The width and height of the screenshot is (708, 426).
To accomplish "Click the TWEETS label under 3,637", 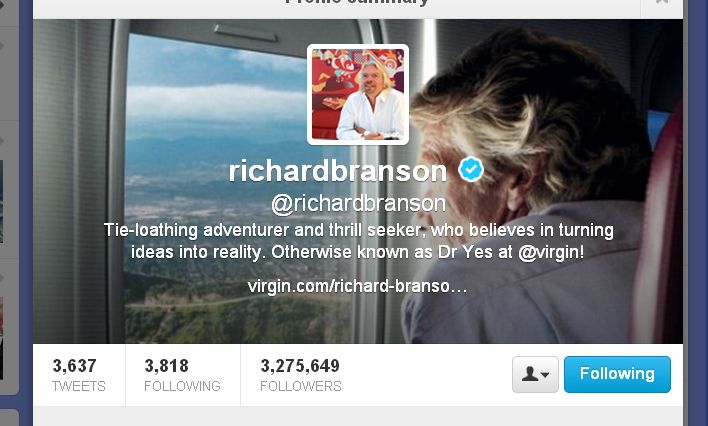I will pos(79,386).
